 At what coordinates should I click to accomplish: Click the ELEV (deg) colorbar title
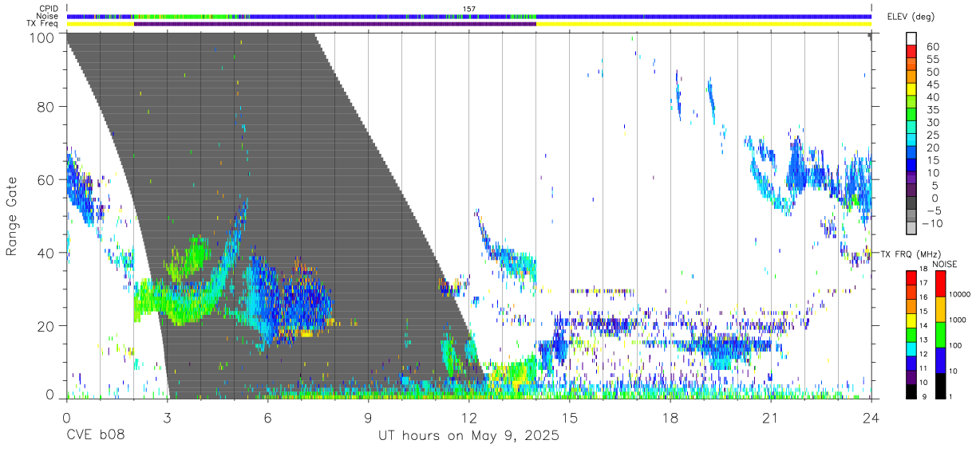(913, 17)
